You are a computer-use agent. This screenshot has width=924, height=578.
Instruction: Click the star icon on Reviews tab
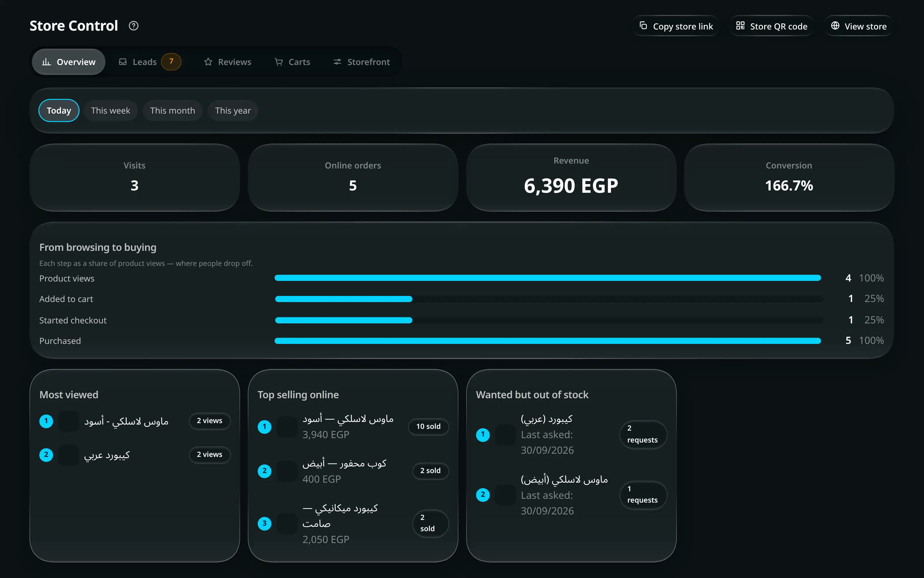point(208,62)
